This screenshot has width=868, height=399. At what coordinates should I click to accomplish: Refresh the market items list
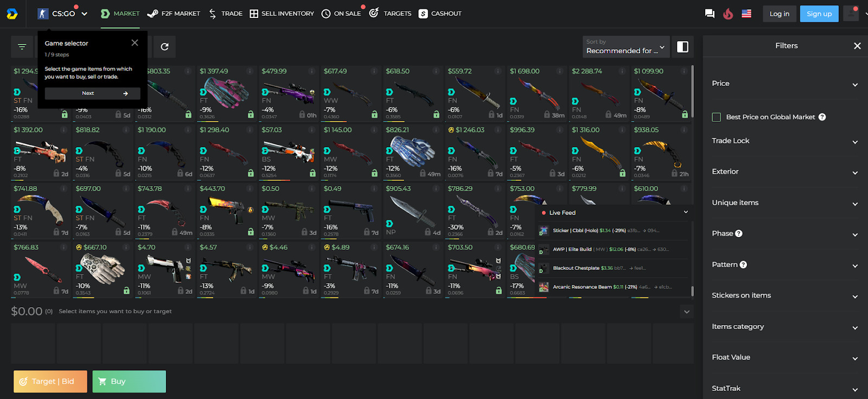(164, 47)
